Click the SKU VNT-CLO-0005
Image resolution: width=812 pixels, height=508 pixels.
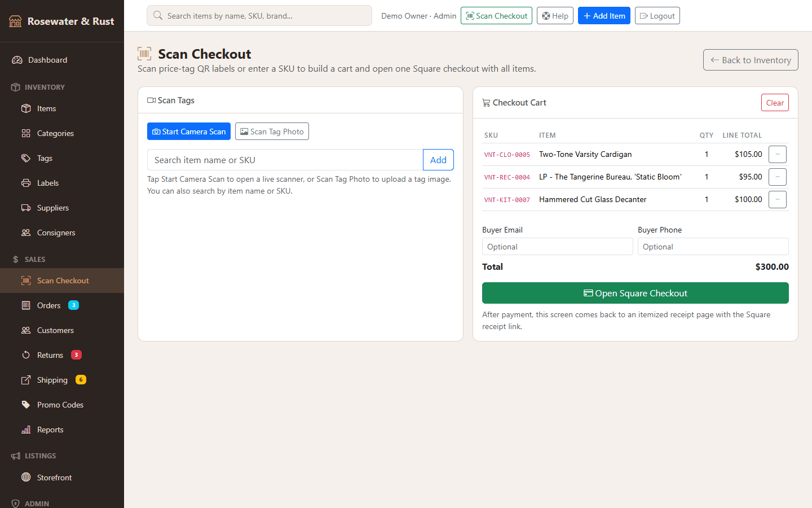(507, 155)
